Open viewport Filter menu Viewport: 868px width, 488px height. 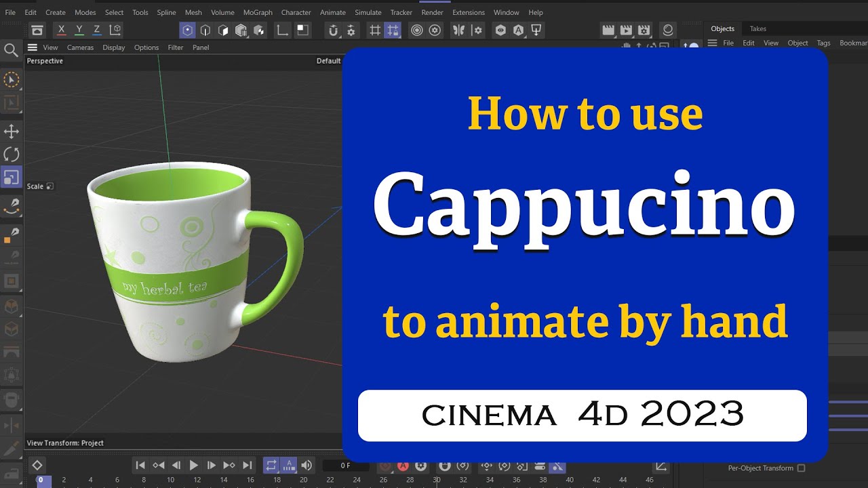pos(176,47)
